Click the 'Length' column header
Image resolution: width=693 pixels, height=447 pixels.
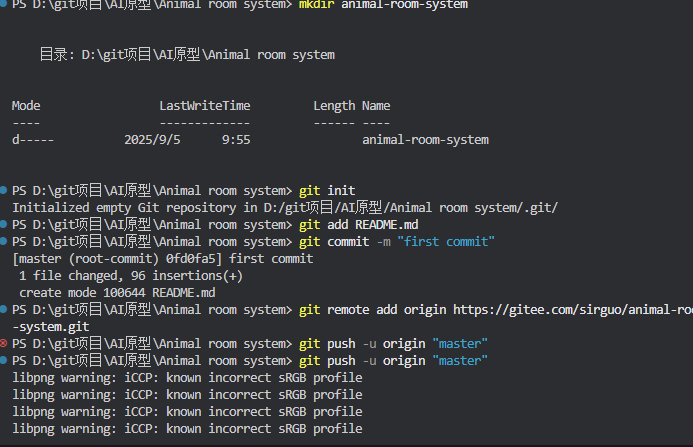pyautogui.click(x=334, y=106)
